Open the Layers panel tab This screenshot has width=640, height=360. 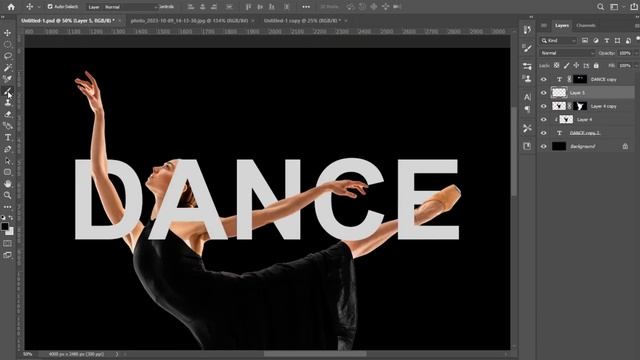coord(562,25)
